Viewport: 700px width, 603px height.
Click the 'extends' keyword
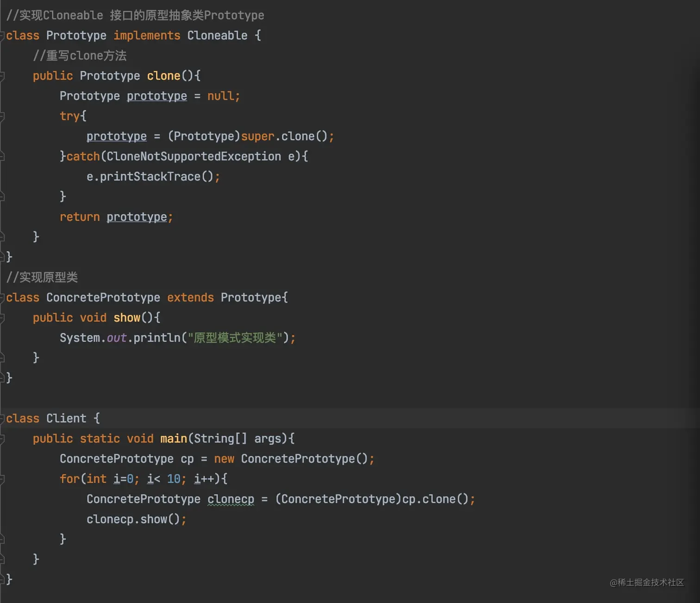[190, 298]
